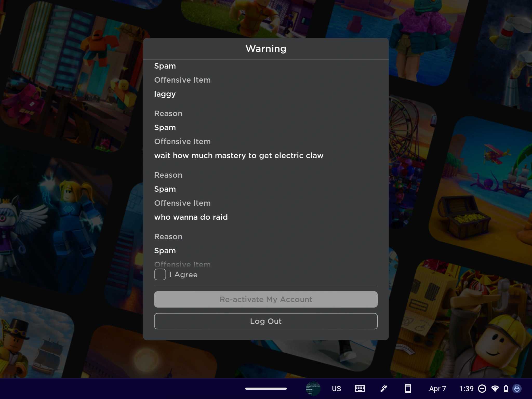Viewport: 532px width, 399px height.
Task: Click the Wi-Fi status icon
Action: (x=495, y=389)
